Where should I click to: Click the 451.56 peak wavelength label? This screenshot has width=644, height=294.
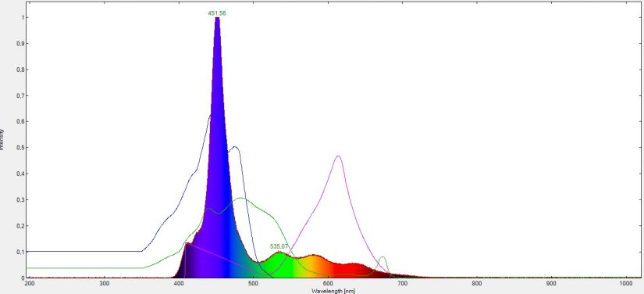pyautogui.click(x=217, y=13)
